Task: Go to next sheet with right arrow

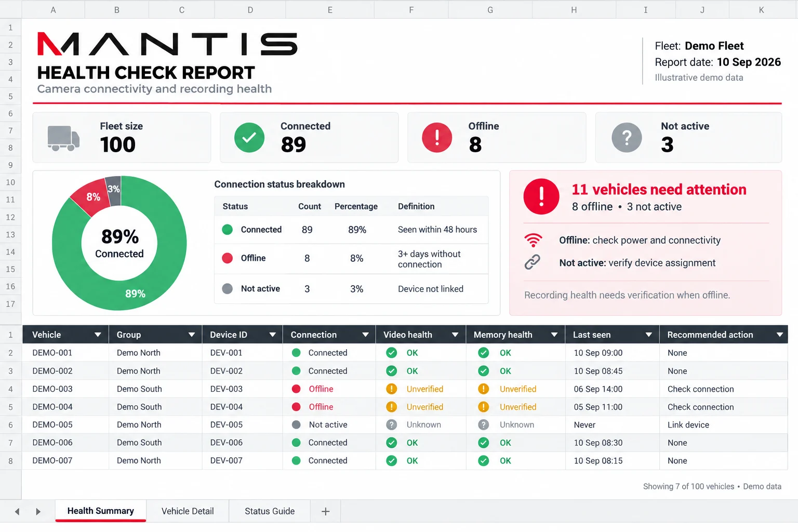Action: [x=38, y=512]
